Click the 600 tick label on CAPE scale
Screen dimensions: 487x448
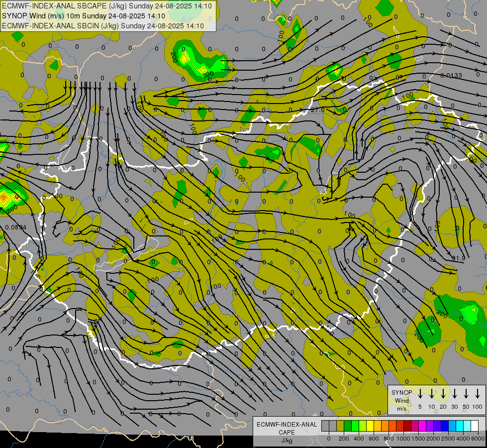coord(374,439)
